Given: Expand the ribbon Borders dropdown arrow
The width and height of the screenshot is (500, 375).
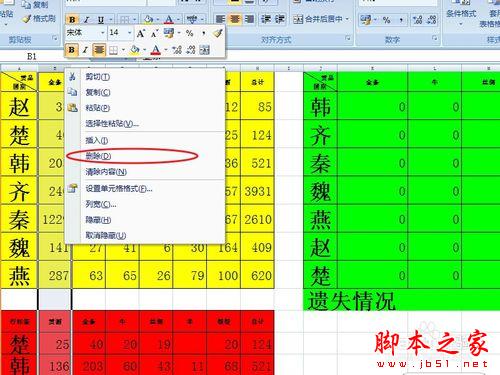Looking at the screenshot, I should click(134, 20).
